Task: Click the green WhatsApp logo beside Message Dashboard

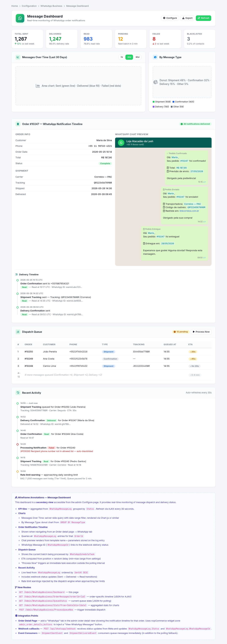Action: (x=20, y=18)
